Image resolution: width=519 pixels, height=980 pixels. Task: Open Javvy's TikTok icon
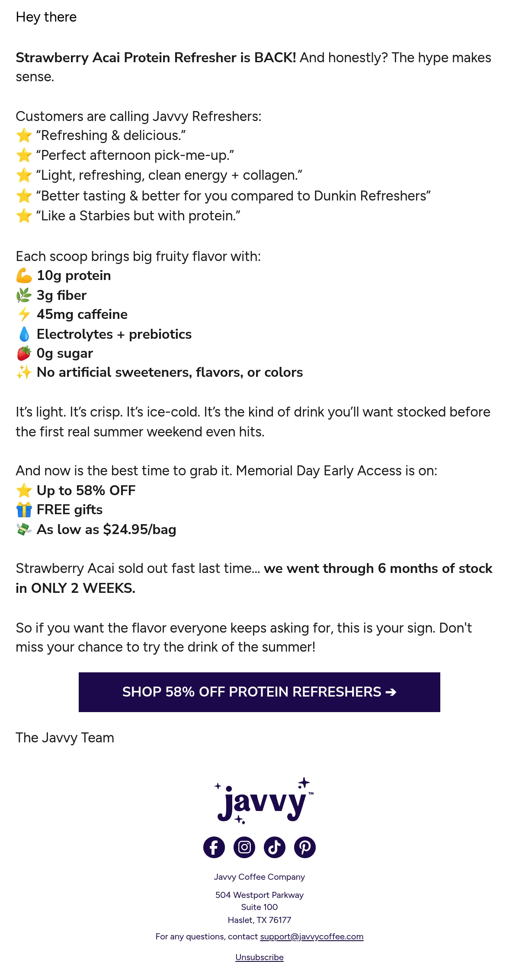275,847
